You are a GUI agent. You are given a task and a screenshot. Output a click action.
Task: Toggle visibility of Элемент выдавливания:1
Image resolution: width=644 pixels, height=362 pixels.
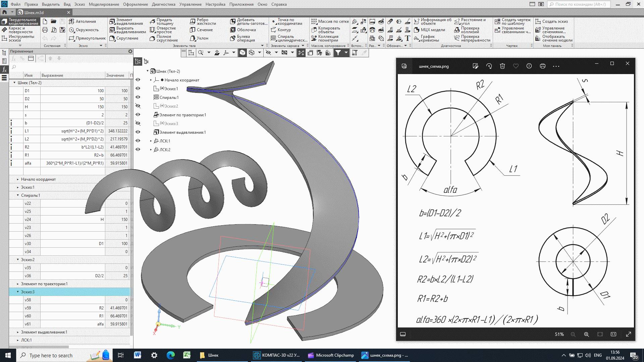point(138,132)
